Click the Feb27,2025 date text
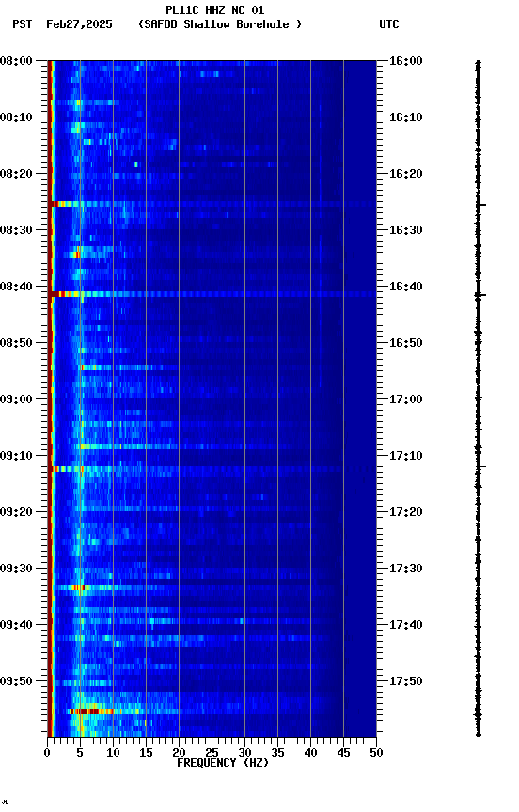Viewport: 519px width, 812px height. pyautogui.click(x=79, y=24)
